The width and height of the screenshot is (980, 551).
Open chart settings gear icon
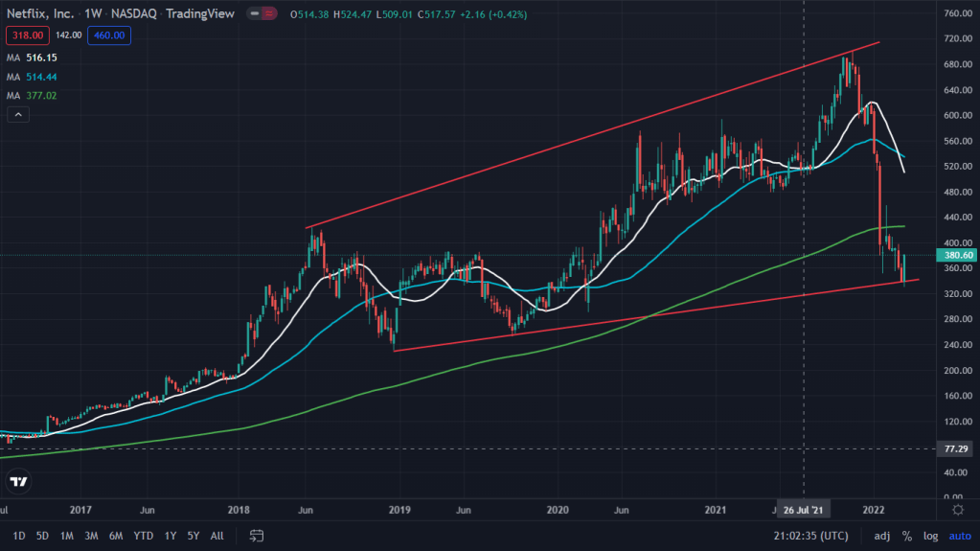(957, 510)
